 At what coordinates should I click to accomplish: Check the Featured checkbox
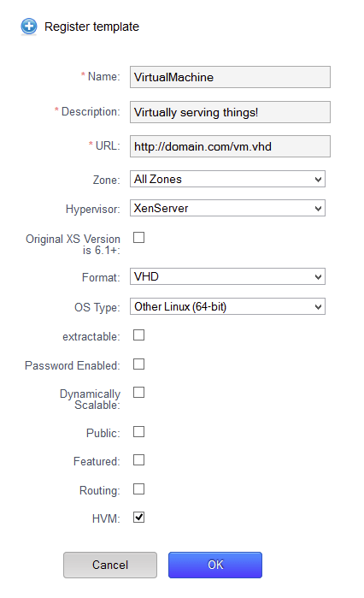[x=138, y=460]
